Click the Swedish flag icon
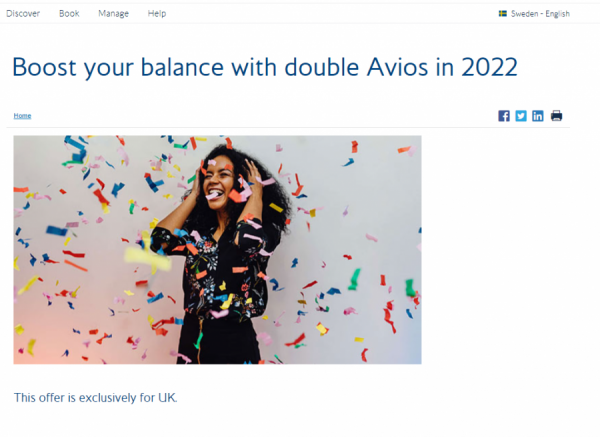The height and width of the screenshot is (437, 600). point(503,14)
